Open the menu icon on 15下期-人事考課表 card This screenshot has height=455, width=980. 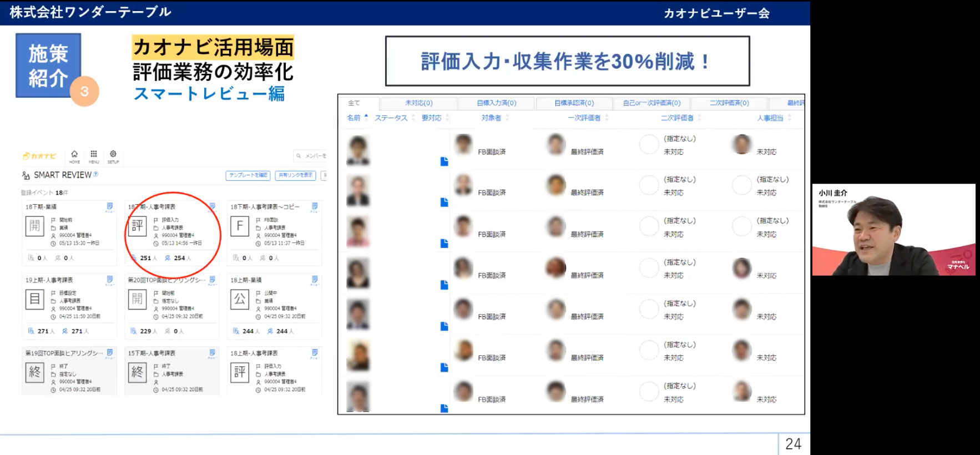point(212,353)
